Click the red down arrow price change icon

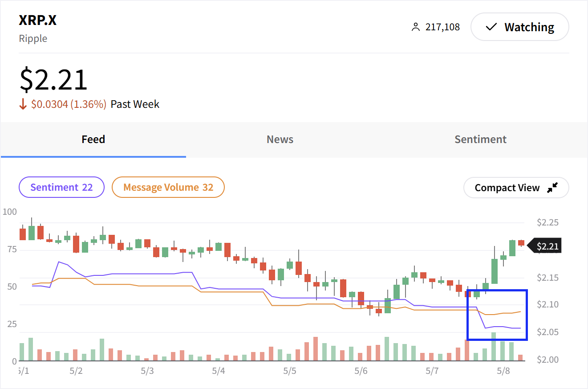(x=24, y=104)
